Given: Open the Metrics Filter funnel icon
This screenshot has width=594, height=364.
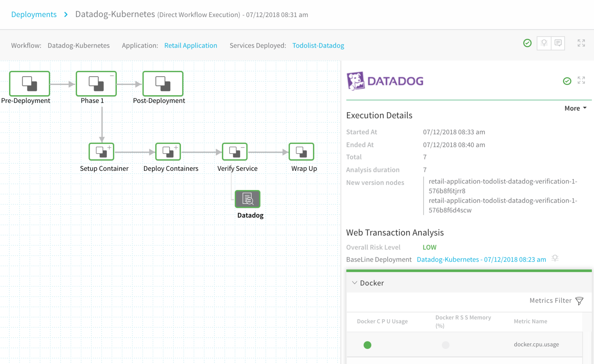Looking at the screenshot, I should 579,301.
